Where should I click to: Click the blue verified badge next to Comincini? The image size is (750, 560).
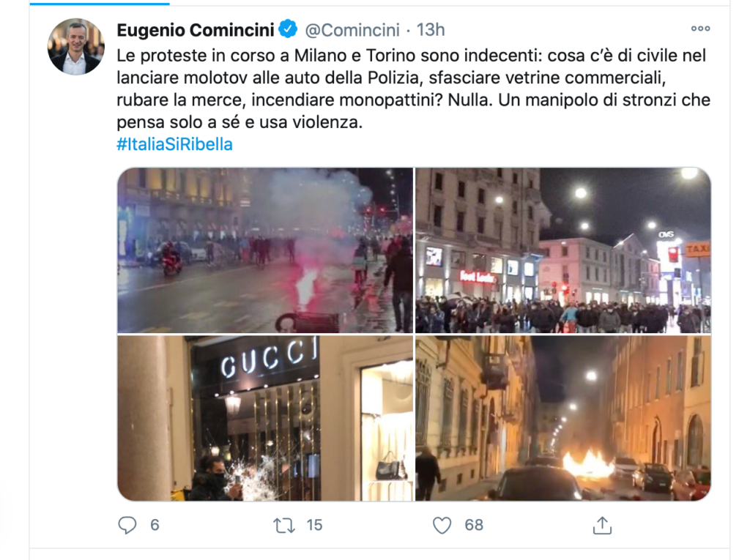point(288,29)
